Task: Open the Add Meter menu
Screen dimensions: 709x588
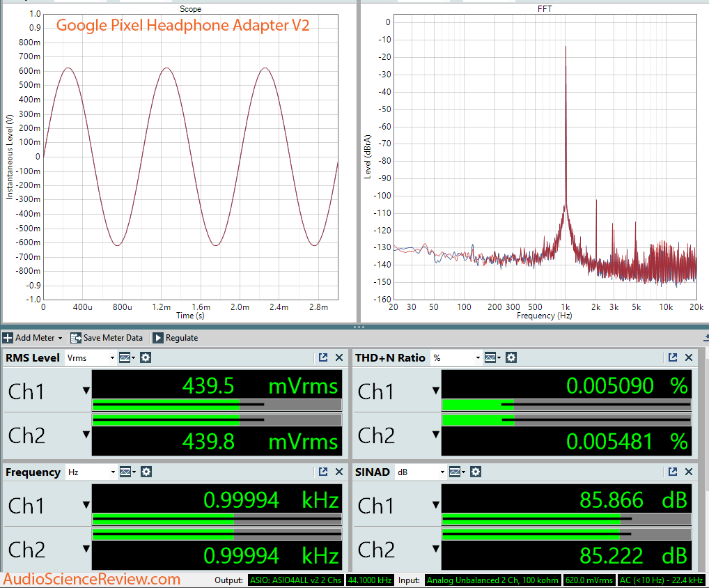Action: click(x=33, y=338)
